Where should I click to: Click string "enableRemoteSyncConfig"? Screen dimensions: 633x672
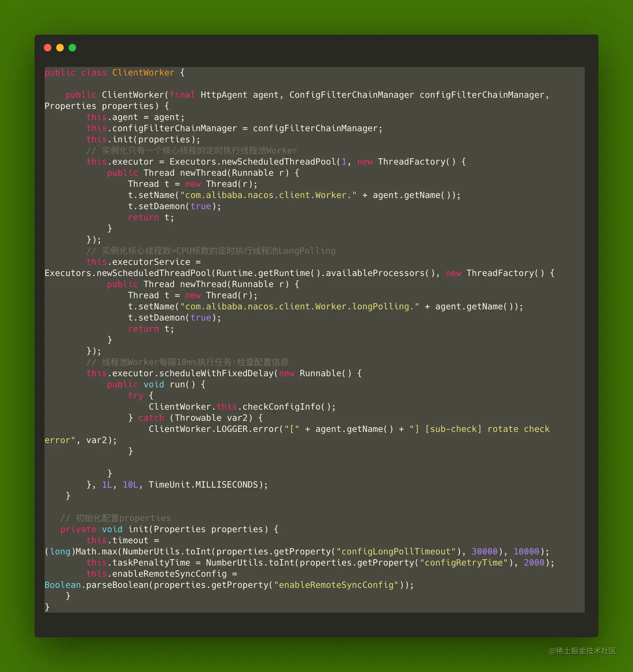click(336, 585)
